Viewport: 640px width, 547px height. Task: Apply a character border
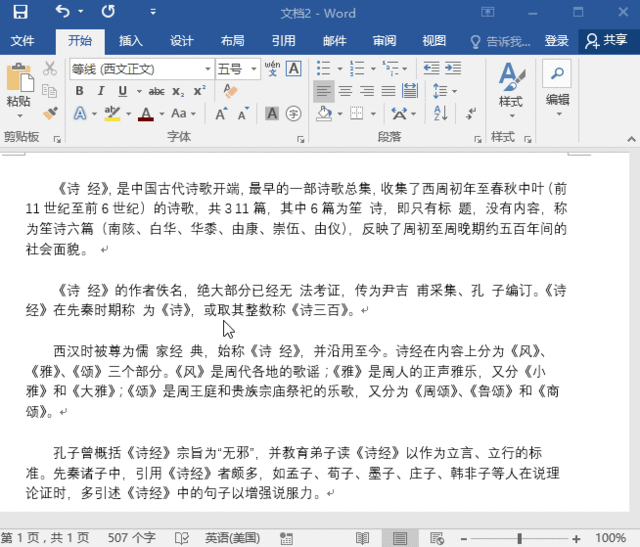(x=294, y=69)
